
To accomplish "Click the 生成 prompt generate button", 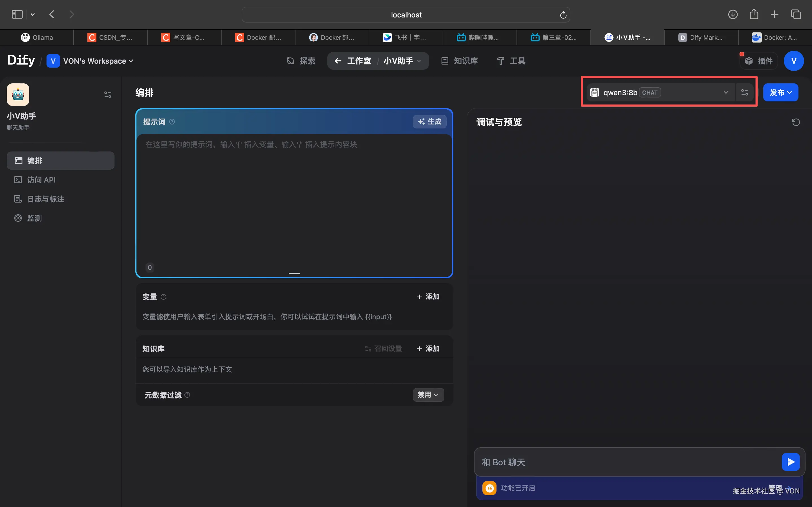I will pyautogui.click(x=429, y=121).
